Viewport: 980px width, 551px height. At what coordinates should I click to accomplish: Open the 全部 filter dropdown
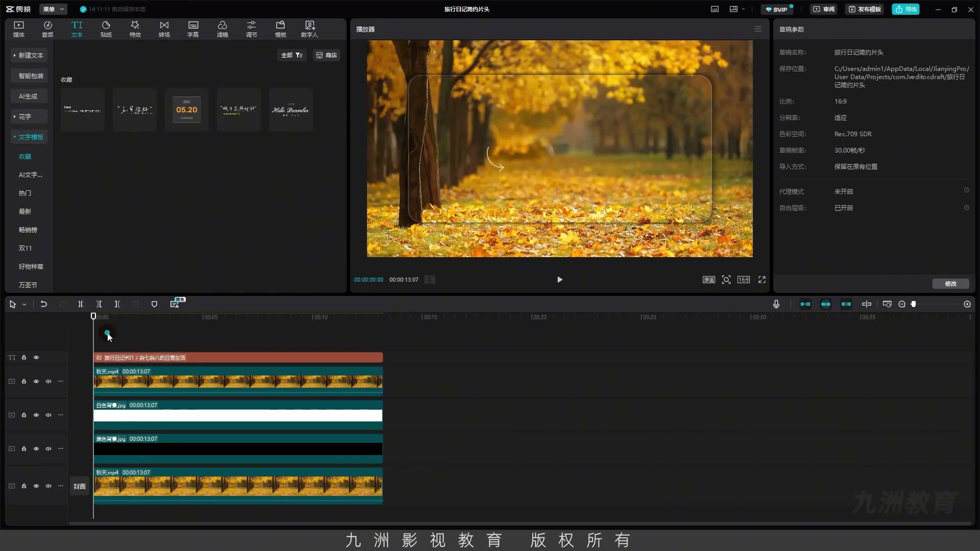coord(292,55)
